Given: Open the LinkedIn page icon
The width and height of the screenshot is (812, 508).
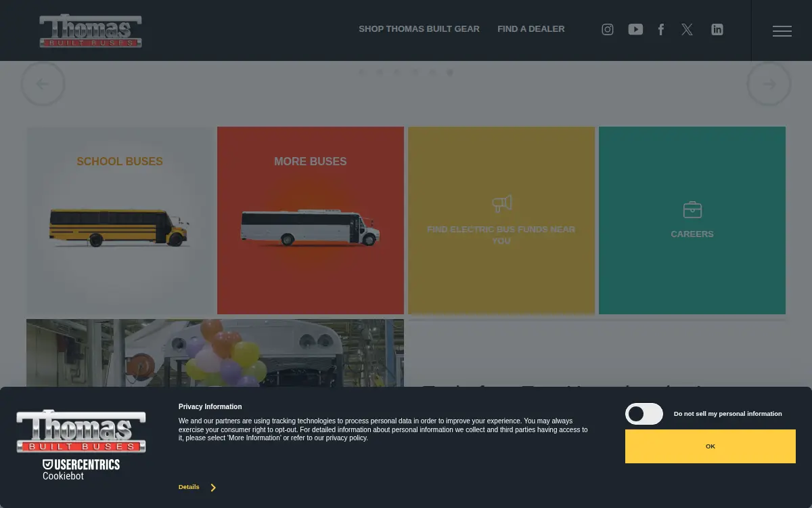Looking at the screenshot, I should tap(717, 29).
